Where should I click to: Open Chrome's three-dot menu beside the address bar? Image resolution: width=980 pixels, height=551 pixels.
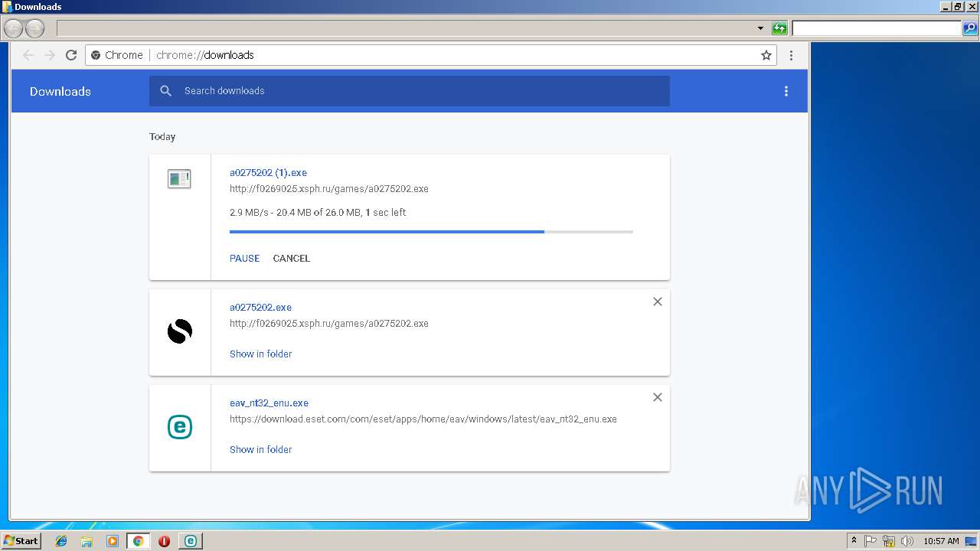click(791, 55)
